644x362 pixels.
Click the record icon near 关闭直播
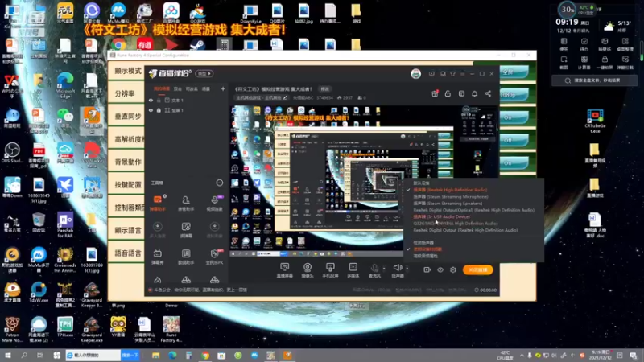pyautogui.click(x=427, y=270)
